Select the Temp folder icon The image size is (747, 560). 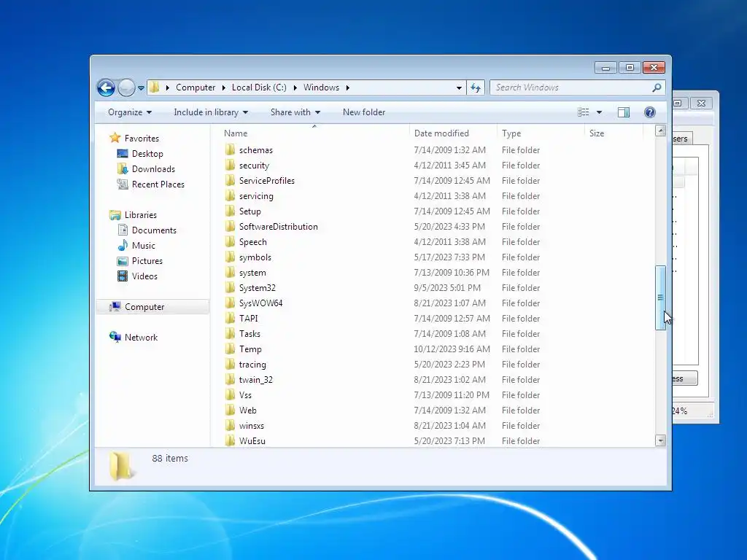230,349
